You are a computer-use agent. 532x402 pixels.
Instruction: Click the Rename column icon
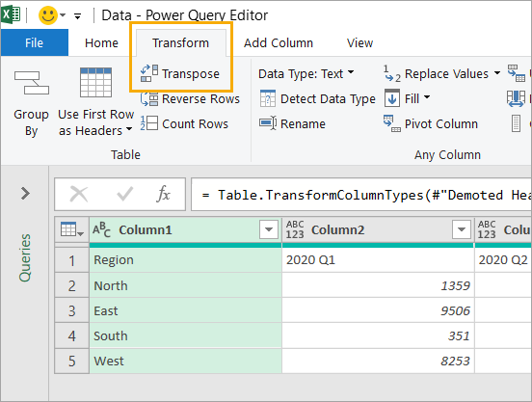[x=268, y=123]
